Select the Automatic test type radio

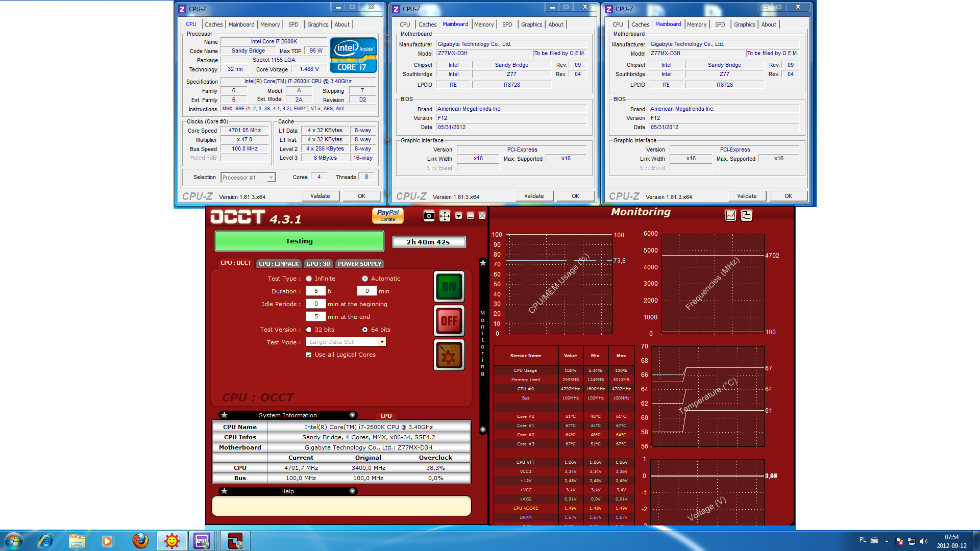(365, 279)
